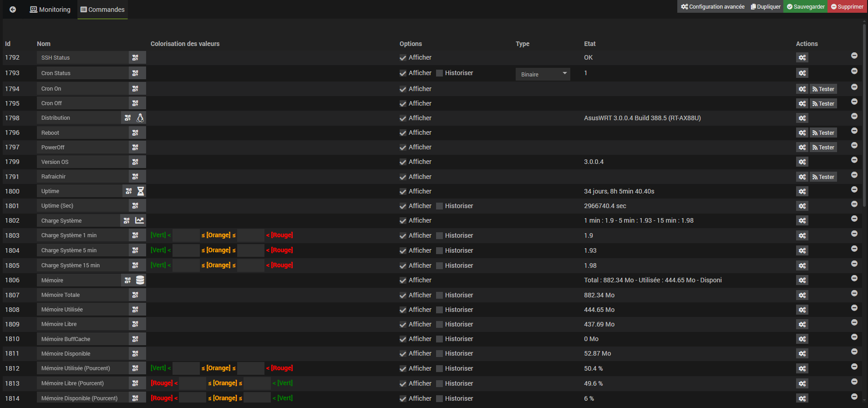Uncheck Afficher for SSH Status
This screenshot has height=408, width=868.
point(403,58)
